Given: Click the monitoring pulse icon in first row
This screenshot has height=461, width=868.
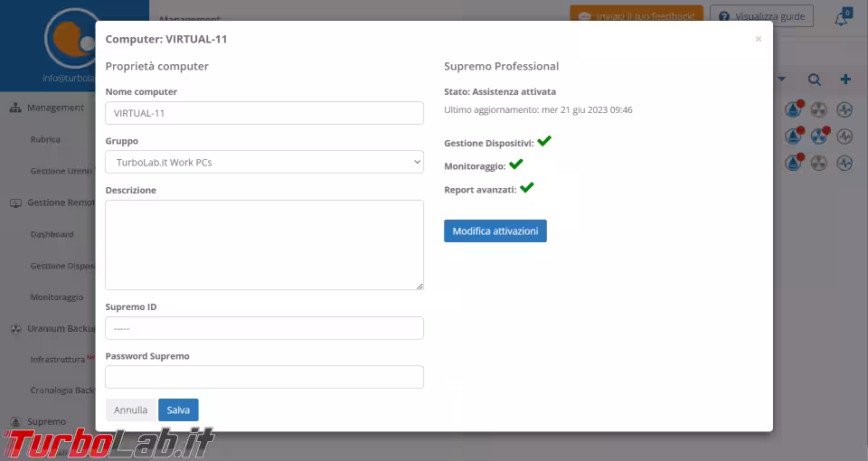Looking at the screenshot, I should click(x=844, y=110).
